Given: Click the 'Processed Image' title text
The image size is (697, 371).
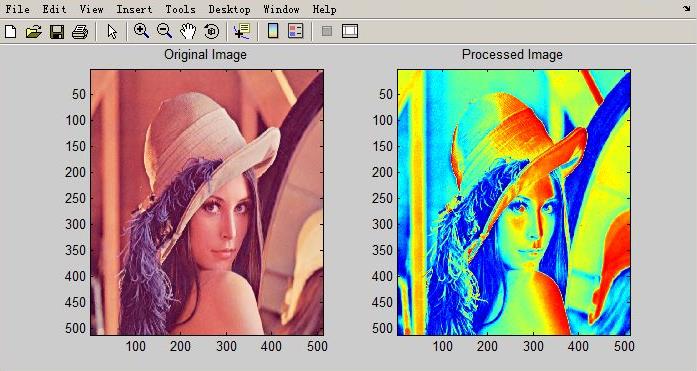Looking at the screenshot, I should (512, 55).
